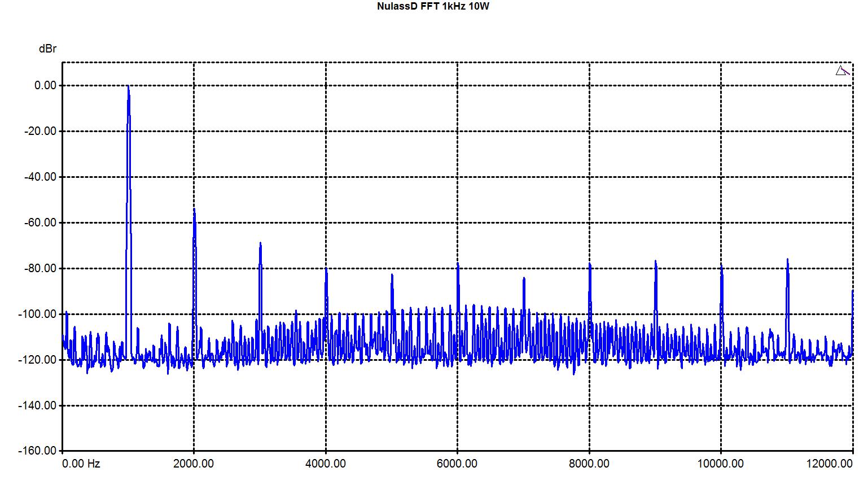
Task: Click the 10000.00 horizontal axis label
Action: [721, 464]
